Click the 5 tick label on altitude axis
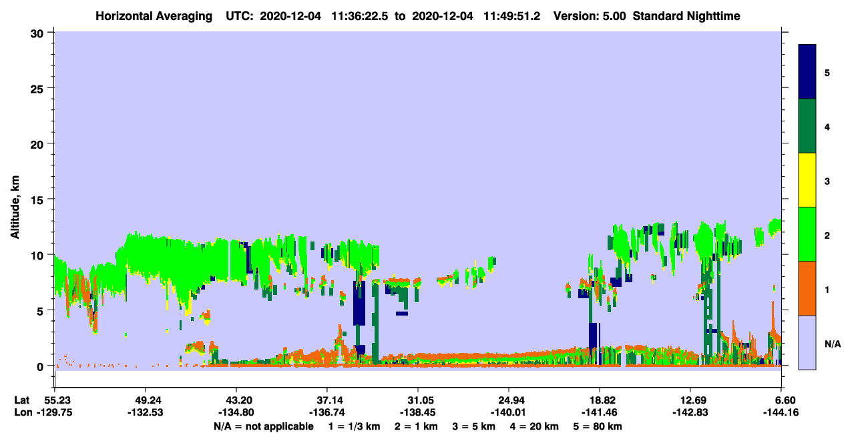The width and height of the screenshot is (868, 445). pyautogui.click(x=42, y=310)
